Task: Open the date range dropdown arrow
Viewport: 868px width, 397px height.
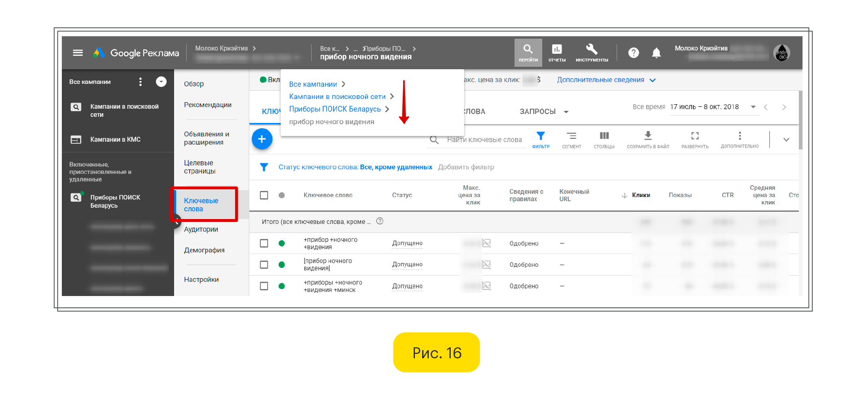Action: coord(753,107)
